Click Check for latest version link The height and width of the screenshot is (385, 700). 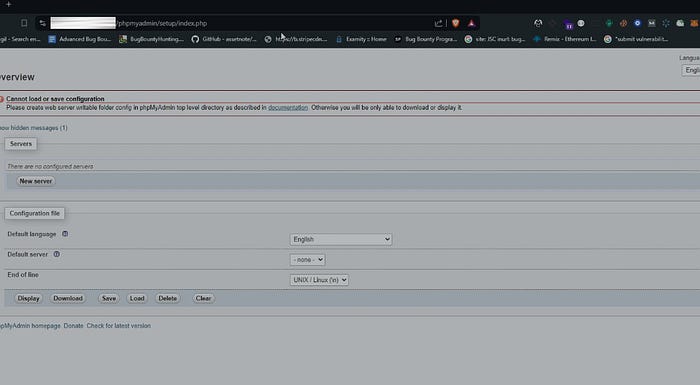119,326
